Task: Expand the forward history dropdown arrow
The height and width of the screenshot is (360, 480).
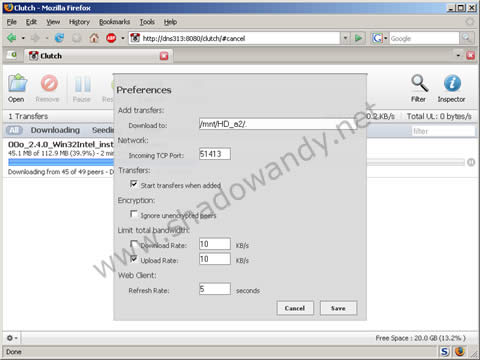Action: [47, 38]
